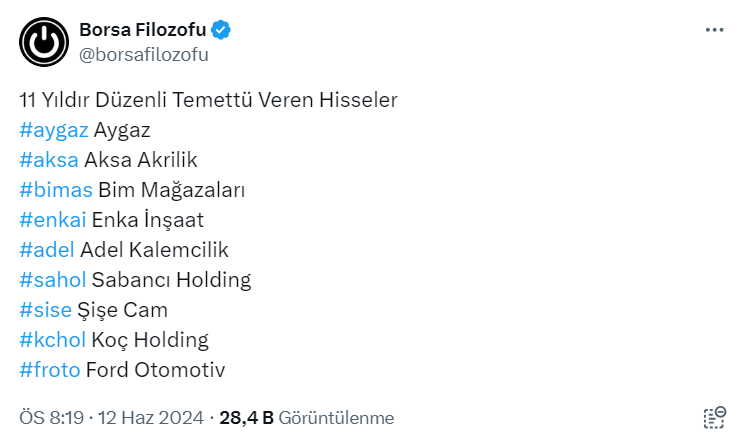Open the #adel hashtag link
This screenshot has height=447, width=747.
[46, 250]
